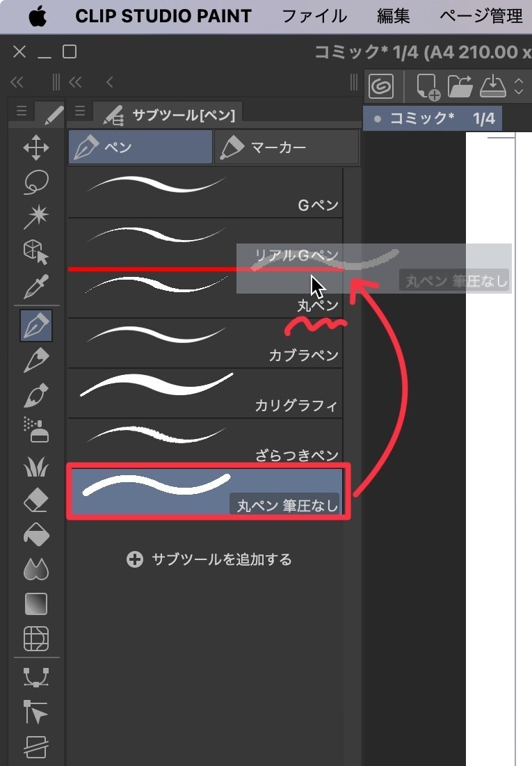Select the ざらつきペン sub tool
Image resolution: width=532 pixels, height=766 pixels.
click(205, 444)
